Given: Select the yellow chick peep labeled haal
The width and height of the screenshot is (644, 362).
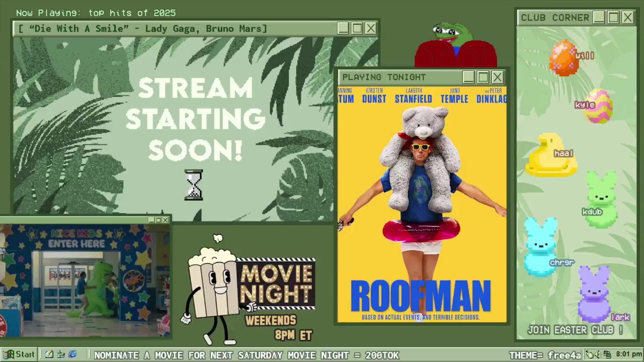Looking at the screenshot, I should point(551,155).
